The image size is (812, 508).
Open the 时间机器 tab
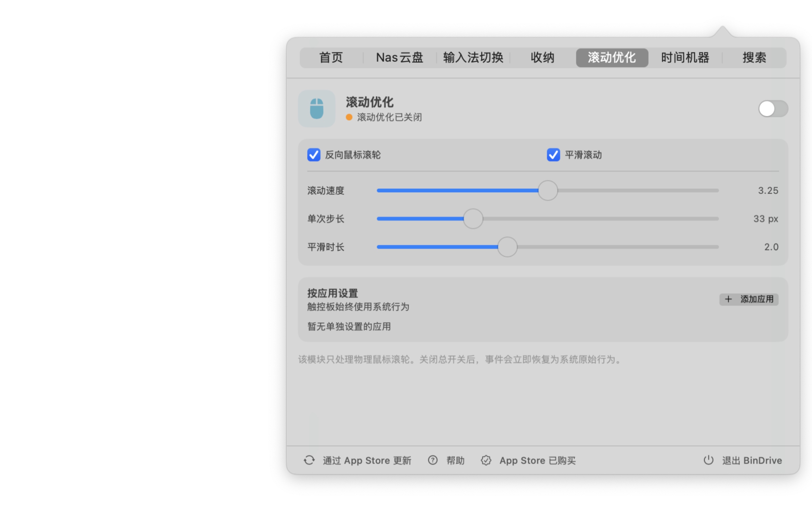coord(685,58)
